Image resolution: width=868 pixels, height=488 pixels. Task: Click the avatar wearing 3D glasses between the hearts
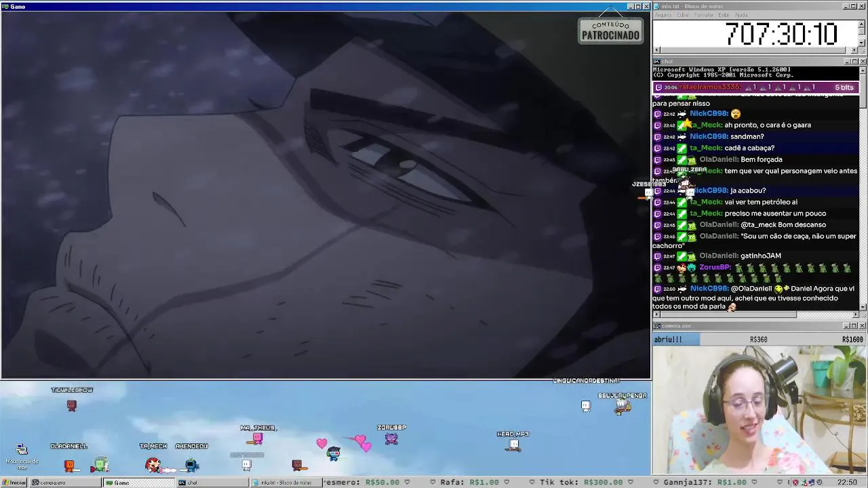point(333,453)
